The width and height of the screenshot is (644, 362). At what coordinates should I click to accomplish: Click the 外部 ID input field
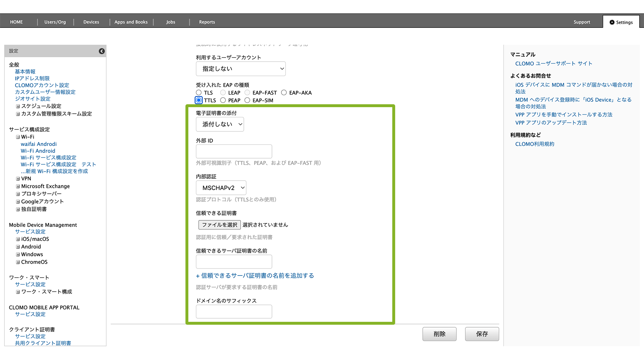click(x=234, y=151)
